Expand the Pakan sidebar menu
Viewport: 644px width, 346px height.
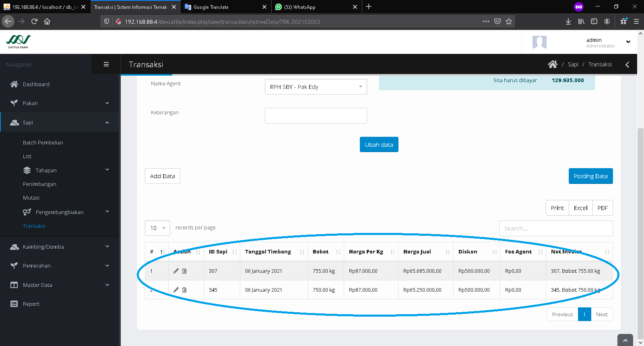[x=60, y=103]
